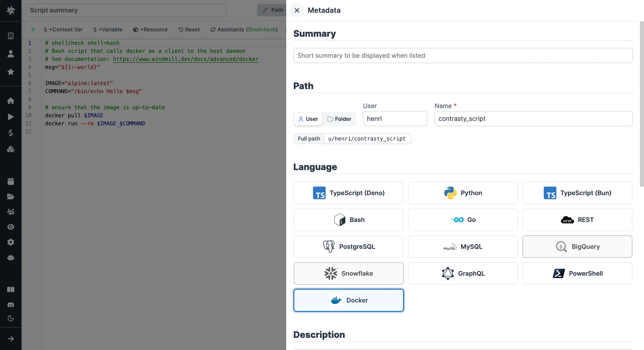Open Resources via the cubes icon
644x350 pixels.
11,149
